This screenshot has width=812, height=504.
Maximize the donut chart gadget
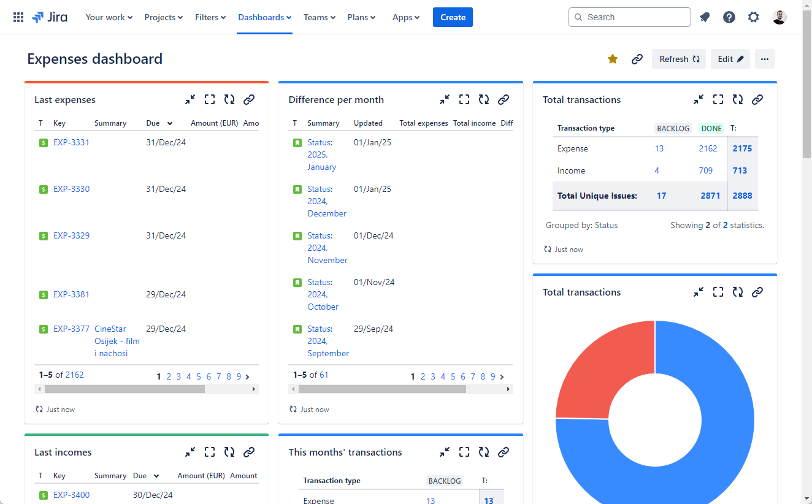pos(718,292)
